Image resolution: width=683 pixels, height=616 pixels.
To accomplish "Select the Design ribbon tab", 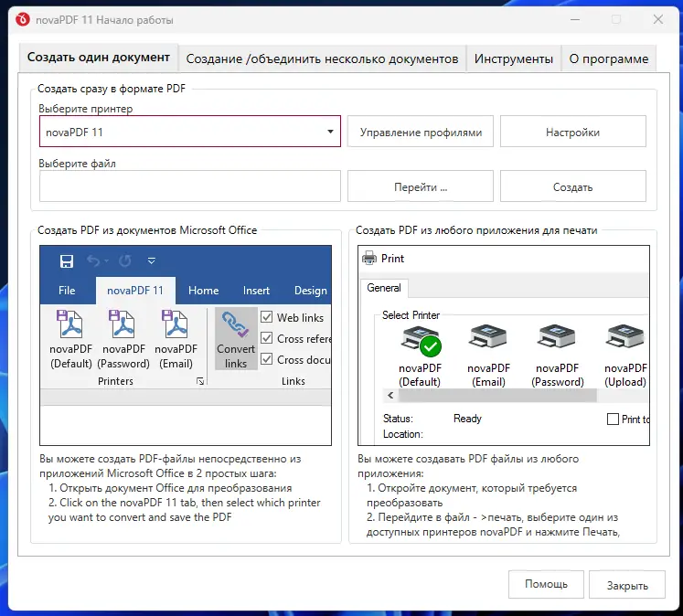I will (311, 291).
